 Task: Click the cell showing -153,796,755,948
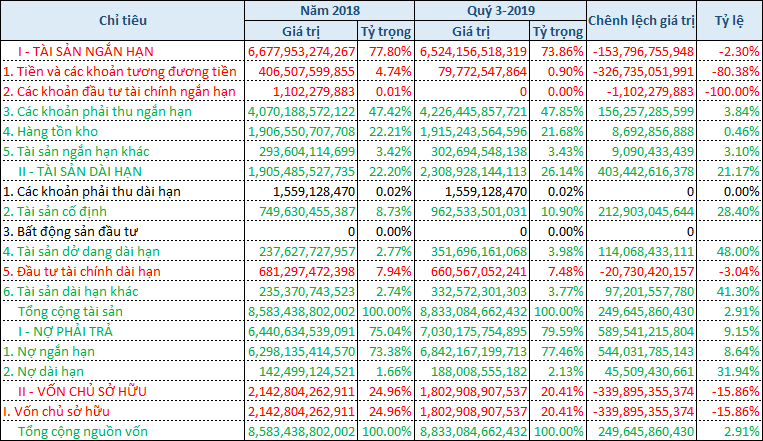coord(643,52)
